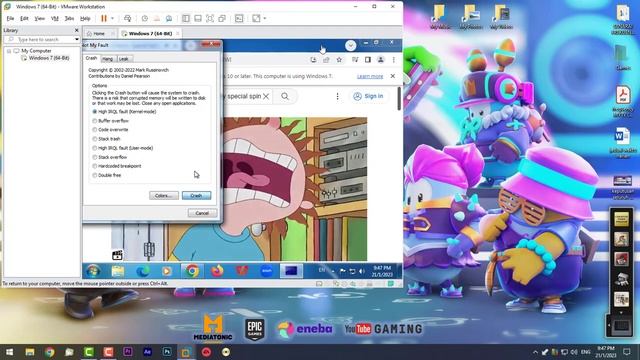Select the Leak tab in Not My Fault

124,59
